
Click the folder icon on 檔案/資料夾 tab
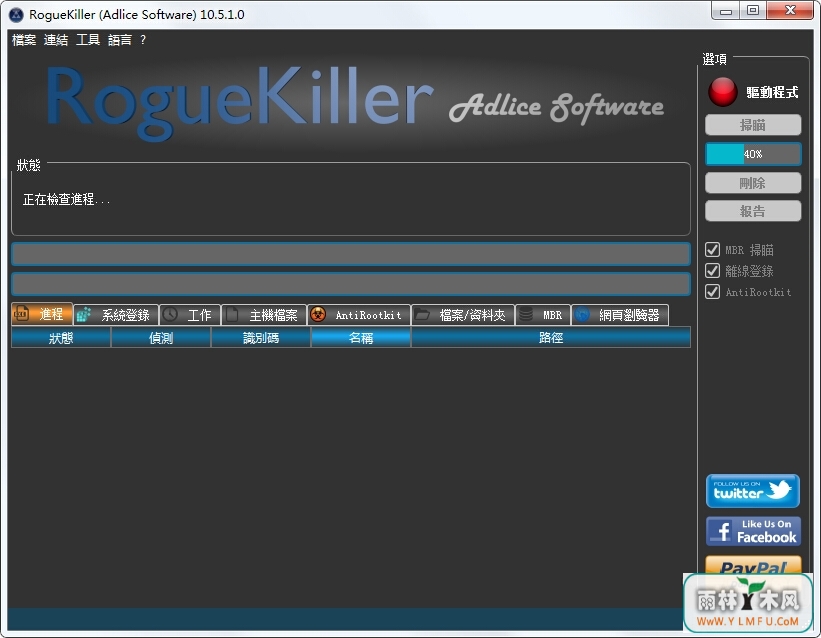click(422, 315)
